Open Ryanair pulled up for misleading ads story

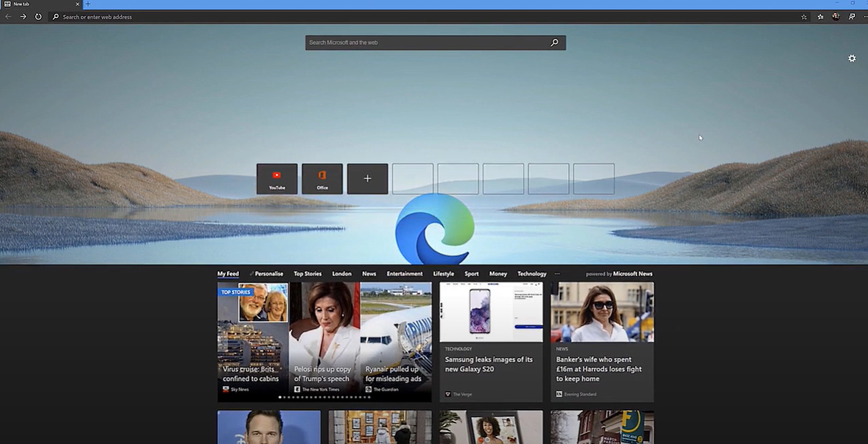coord(394,374)
